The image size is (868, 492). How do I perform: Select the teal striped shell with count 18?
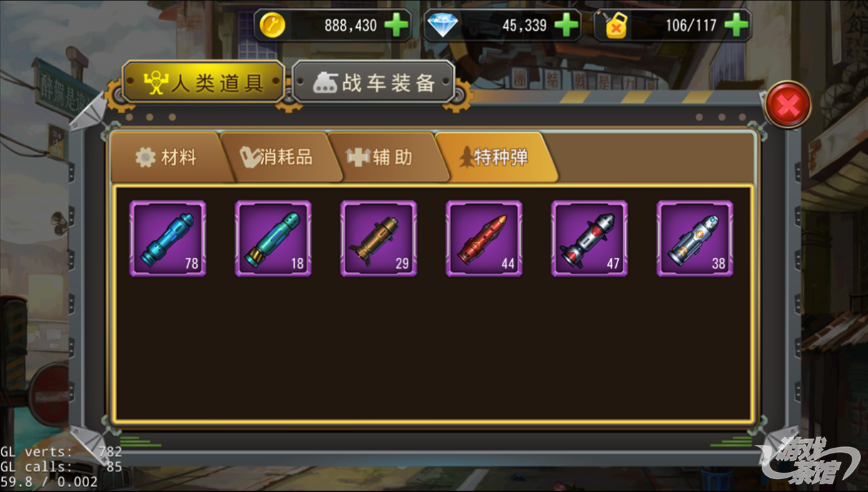tap(273, 239)
